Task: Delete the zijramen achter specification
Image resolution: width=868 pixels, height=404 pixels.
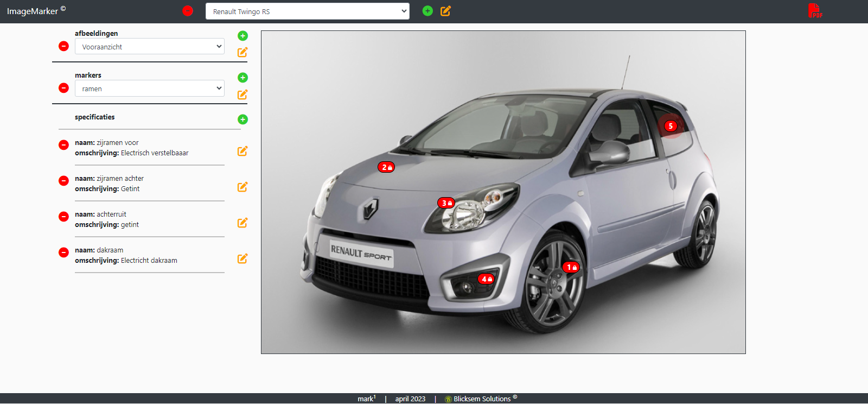Action: pos(63,180)
